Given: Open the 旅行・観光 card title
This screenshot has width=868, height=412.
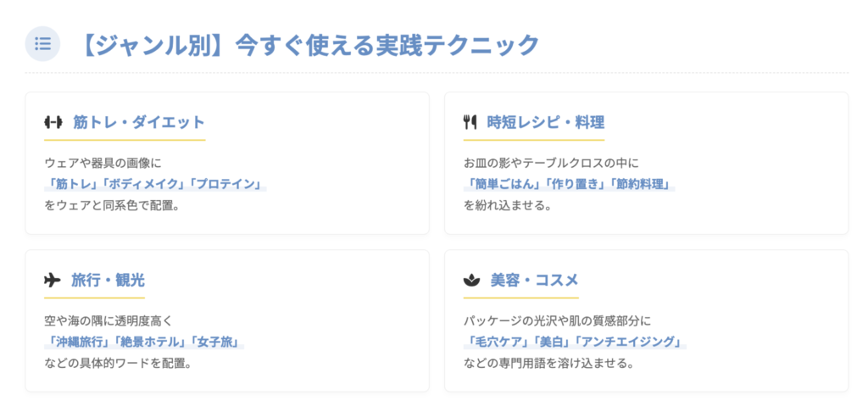Looking at the screenshot, I should coord(108,280).
